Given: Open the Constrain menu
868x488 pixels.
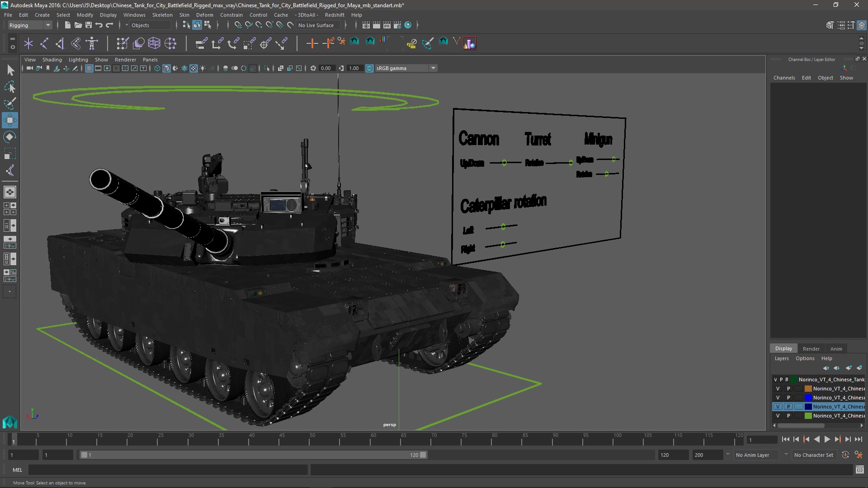Looking at the screenshot, I should pos(231,15).
